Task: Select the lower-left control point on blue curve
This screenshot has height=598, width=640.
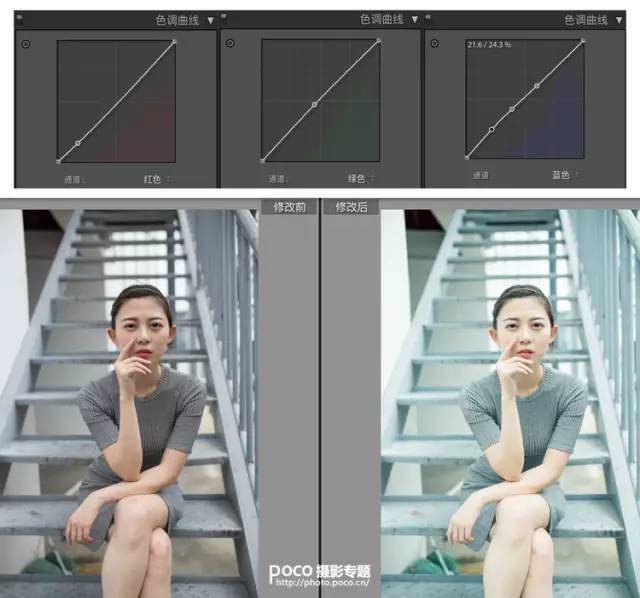Action: pyautogui.click(x=492, y=129)
